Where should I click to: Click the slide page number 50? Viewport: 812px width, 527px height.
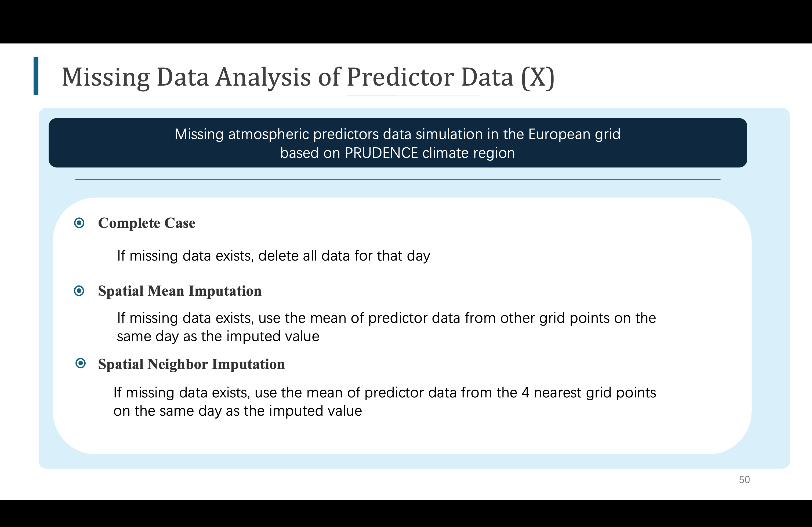744,480
